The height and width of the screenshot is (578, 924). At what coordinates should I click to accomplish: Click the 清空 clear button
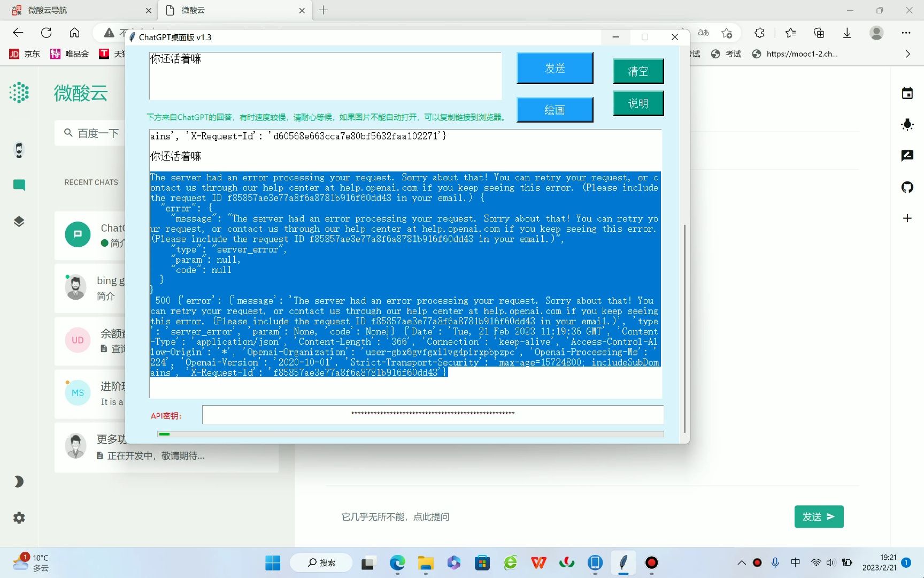click(638, 71)
